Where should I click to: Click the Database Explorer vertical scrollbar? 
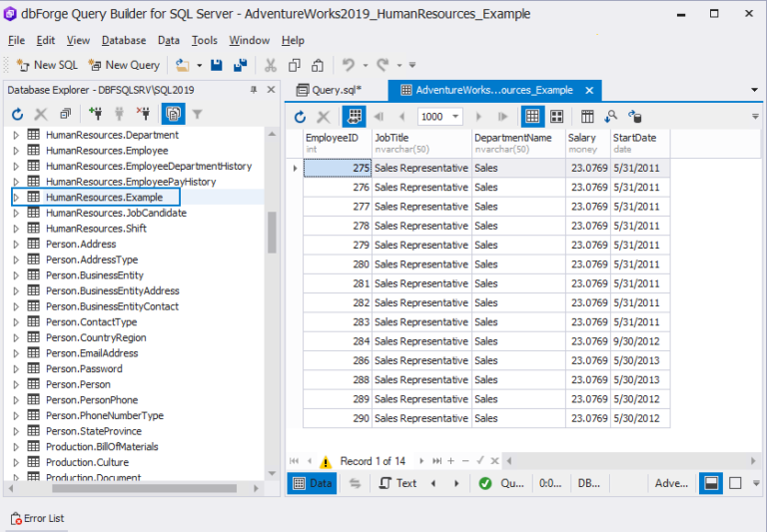pyautogui.click(x=272, y=233)
